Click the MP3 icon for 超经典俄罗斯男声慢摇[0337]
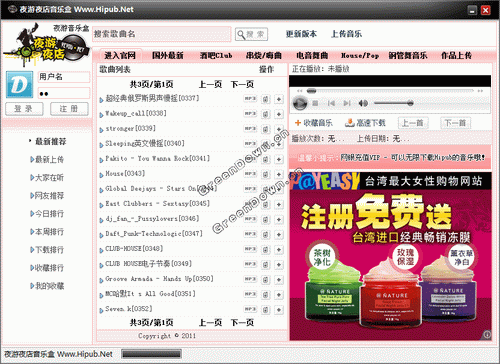Viewport: 500px width, 364px height. (250, 99)
